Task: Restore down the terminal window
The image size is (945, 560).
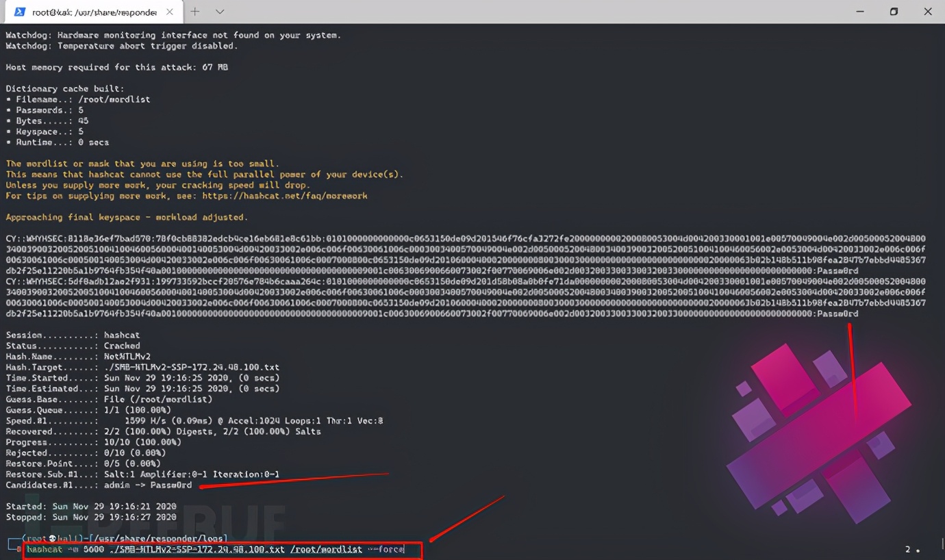Action: (x=894, y=12)
